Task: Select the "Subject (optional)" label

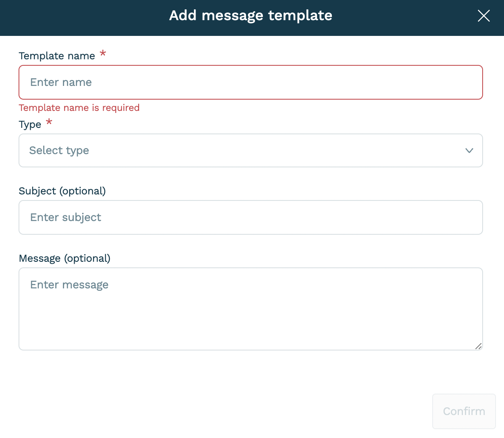Action: coord(62,191)
